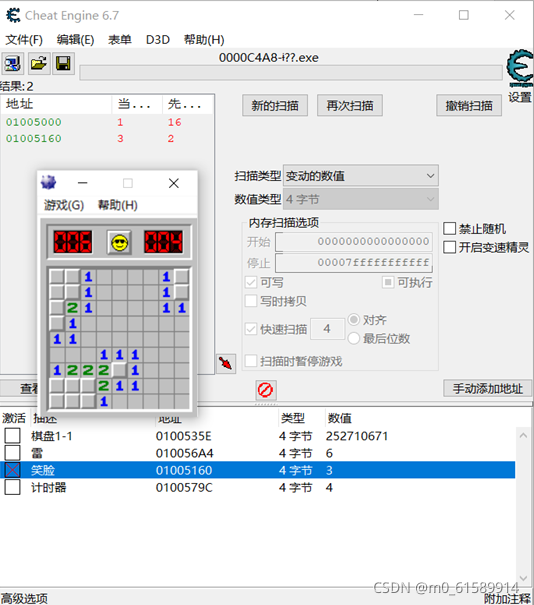Screen dimensions: 534x605
Task: Click scrollbar up arrow in address list
Action: pyautogui.click(x=523, y=436)
